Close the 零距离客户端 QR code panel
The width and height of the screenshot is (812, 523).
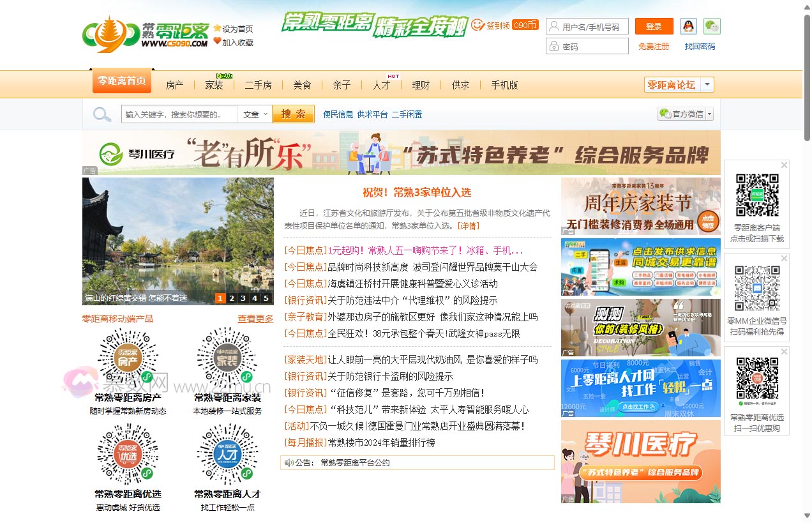coord(784,165)
